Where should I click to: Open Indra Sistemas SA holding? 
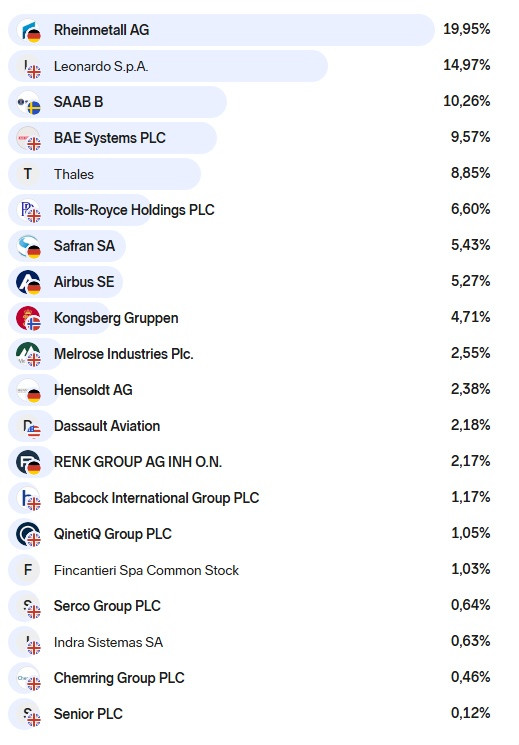(249, 642)
